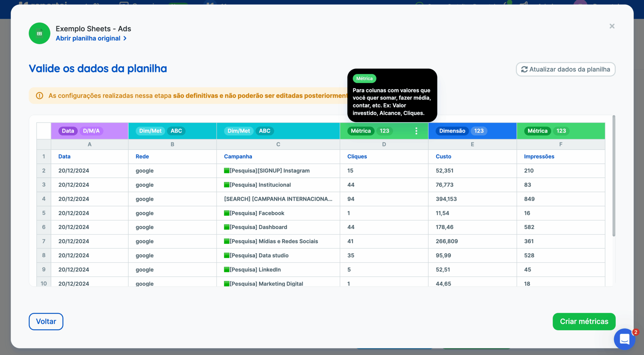The width and height of the screenshot is (644, 355).
Task: Click the ABC format tag on column B
Action: [x=176, y=131]
